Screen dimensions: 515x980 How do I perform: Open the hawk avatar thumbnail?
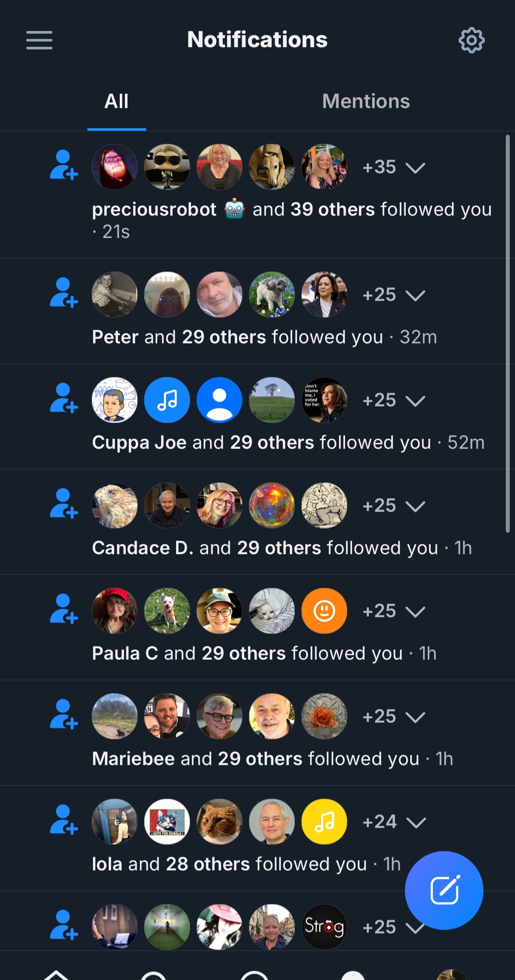point(115,505)
